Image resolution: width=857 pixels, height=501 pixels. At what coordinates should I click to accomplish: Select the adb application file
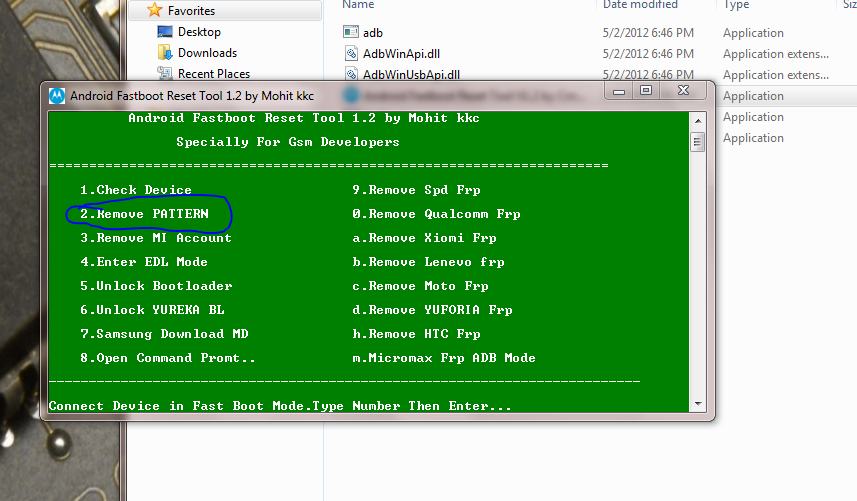coord(373,33)
